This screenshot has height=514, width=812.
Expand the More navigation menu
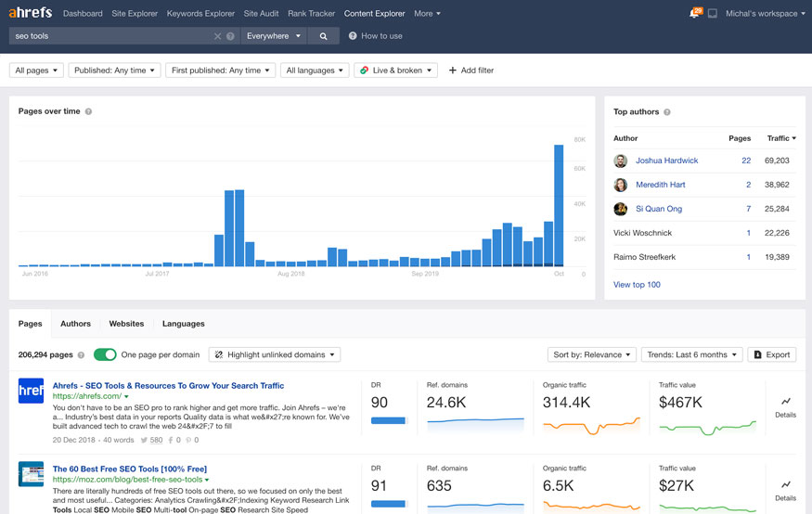427,14
